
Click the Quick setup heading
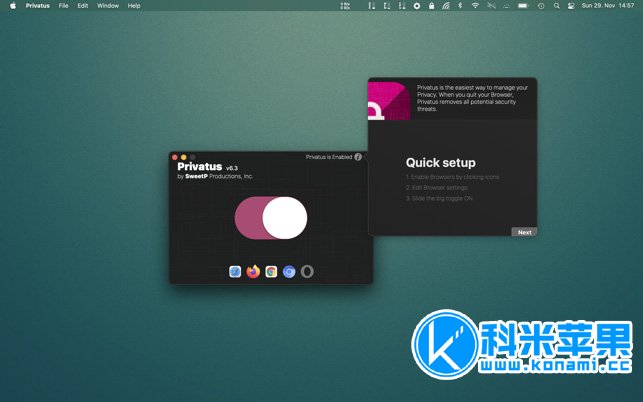click(x=440, y=162)
